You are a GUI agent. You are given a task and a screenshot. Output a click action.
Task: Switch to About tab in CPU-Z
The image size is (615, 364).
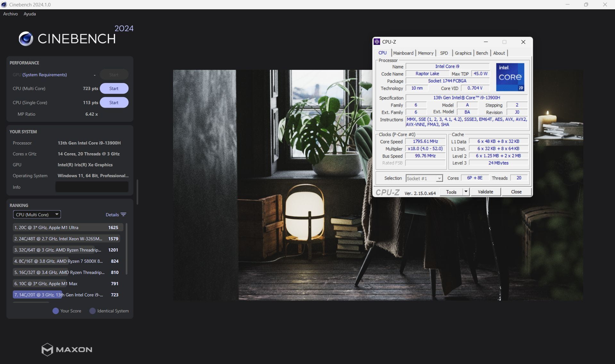pyautogui.click(x=499, y=53)
